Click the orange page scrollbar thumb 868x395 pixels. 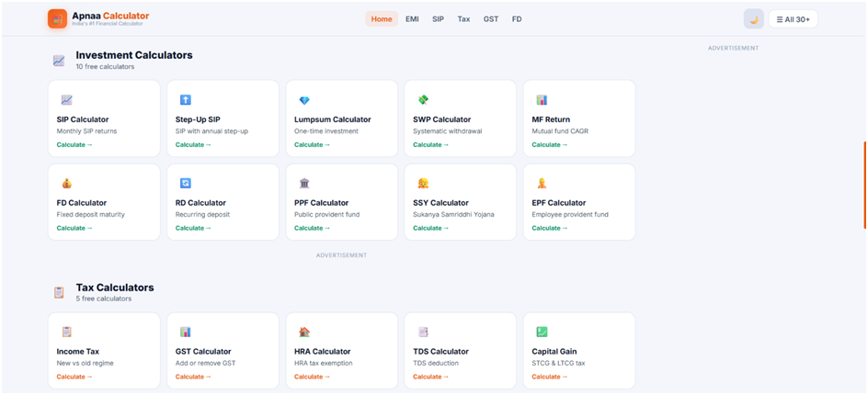(864, 185)
